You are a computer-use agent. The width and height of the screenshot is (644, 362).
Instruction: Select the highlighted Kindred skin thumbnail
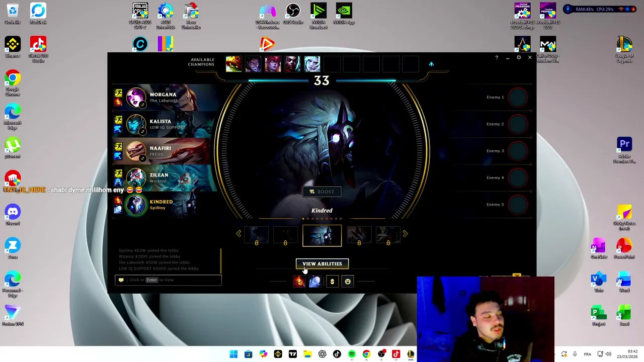pos(322,236)
